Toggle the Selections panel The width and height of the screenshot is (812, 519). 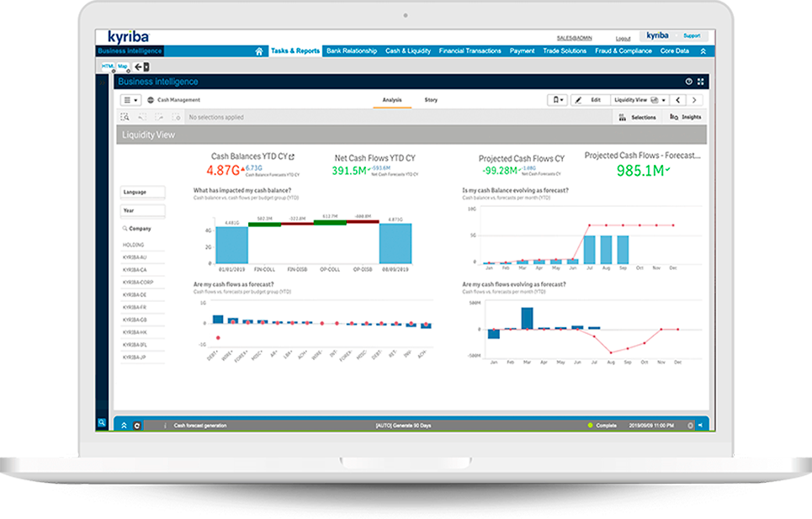tap(637, 118)
